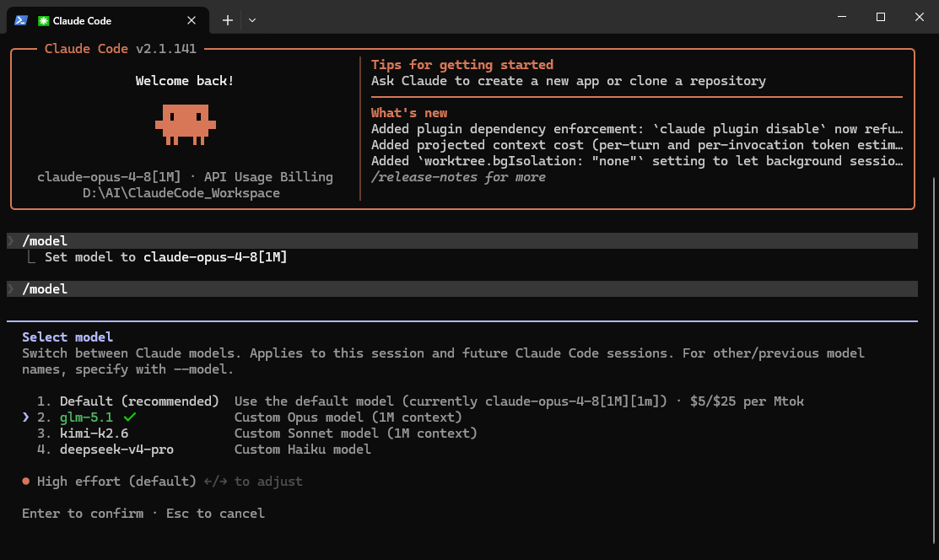Viewport: 939px width, 560px height.
Task: Click the Welcome back! text
Action: tap(185, 81)
